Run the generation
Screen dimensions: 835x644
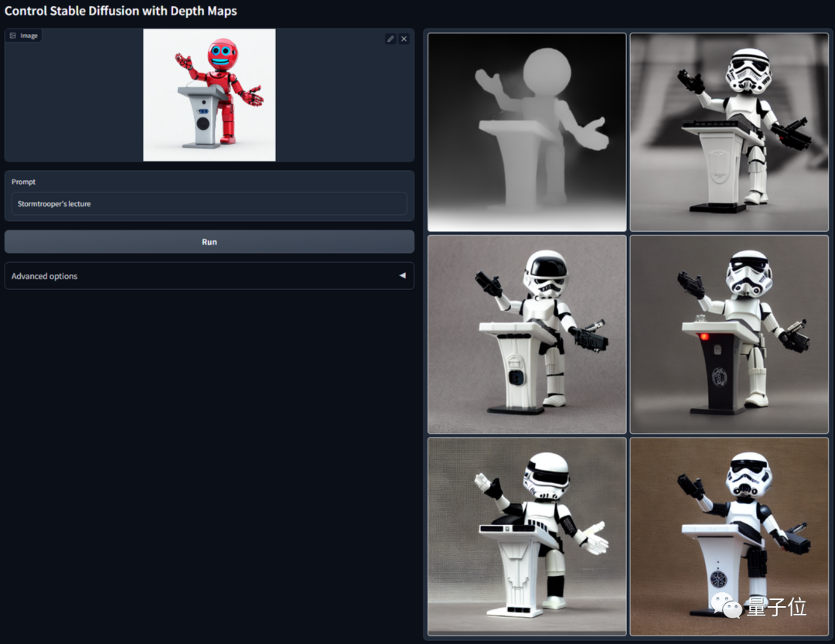click(x=210, y=242)
